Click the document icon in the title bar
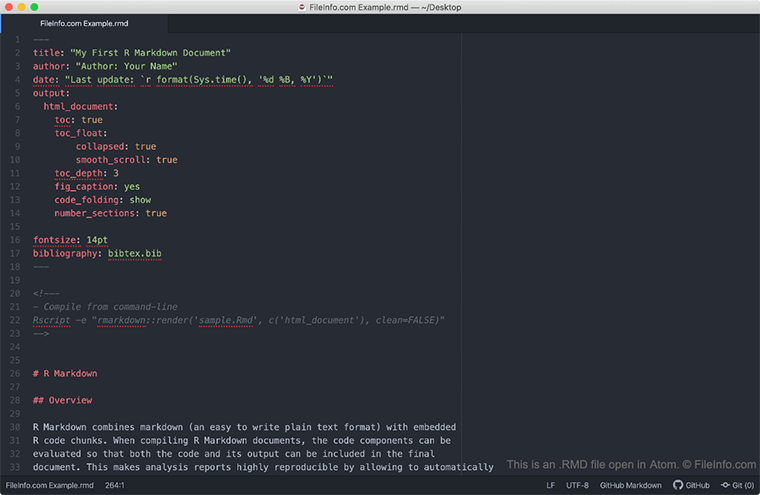This screenshot has width=760, height=495. pos(304,7)
